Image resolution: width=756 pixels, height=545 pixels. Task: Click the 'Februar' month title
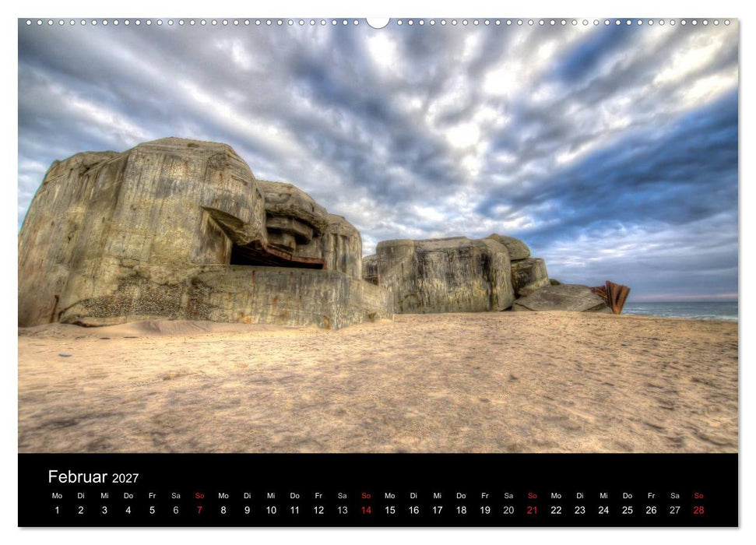click(78, 476)
